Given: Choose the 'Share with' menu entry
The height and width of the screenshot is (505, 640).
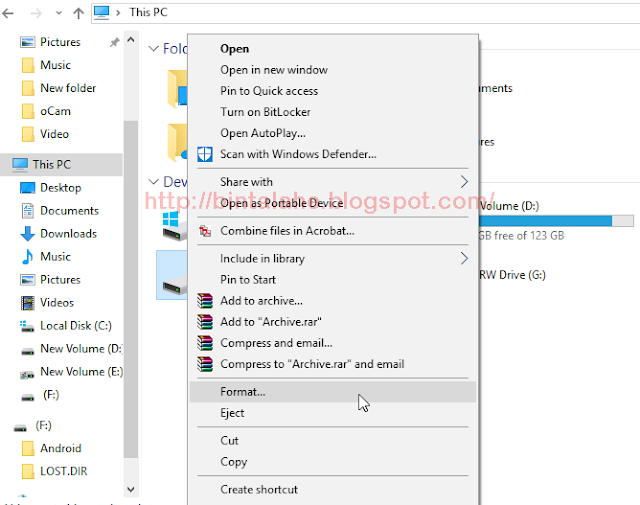Looking at the screenshot, I should (246, 182).
